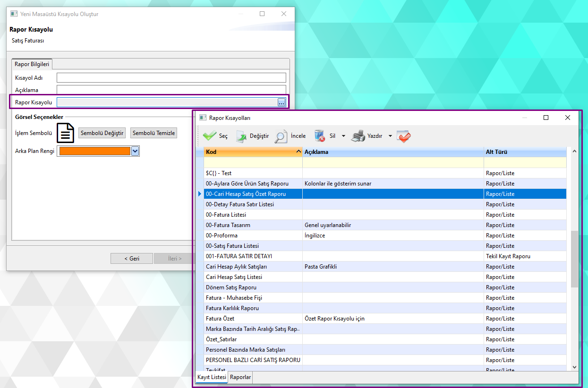Click the Sil trash icon
This screenshot has width=588, height=388.
click(320, 136)
